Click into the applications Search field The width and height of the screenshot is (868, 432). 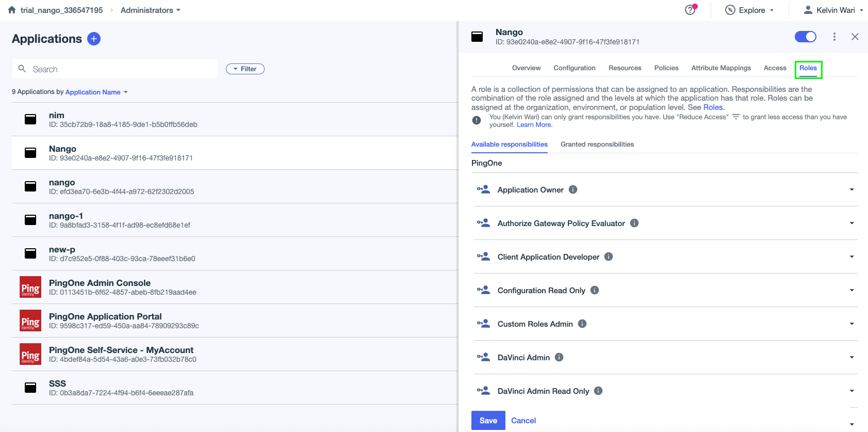[x=115, y=69]
